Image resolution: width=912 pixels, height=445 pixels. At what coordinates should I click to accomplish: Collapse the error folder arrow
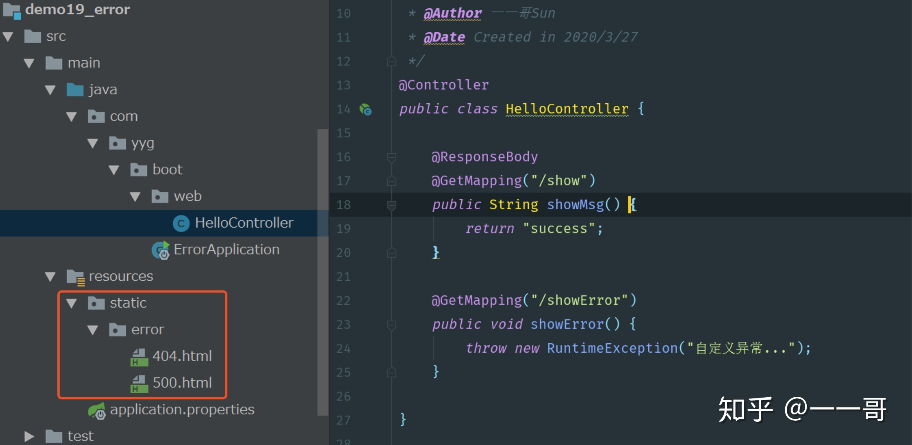click(x=93, y=330)
